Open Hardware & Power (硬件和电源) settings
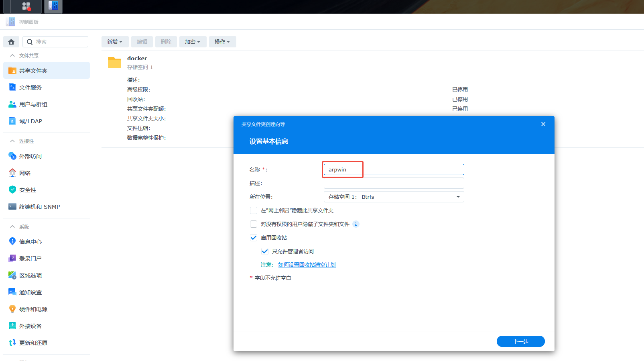The width and height of the screenshot is (644, 361). (33, 309)
